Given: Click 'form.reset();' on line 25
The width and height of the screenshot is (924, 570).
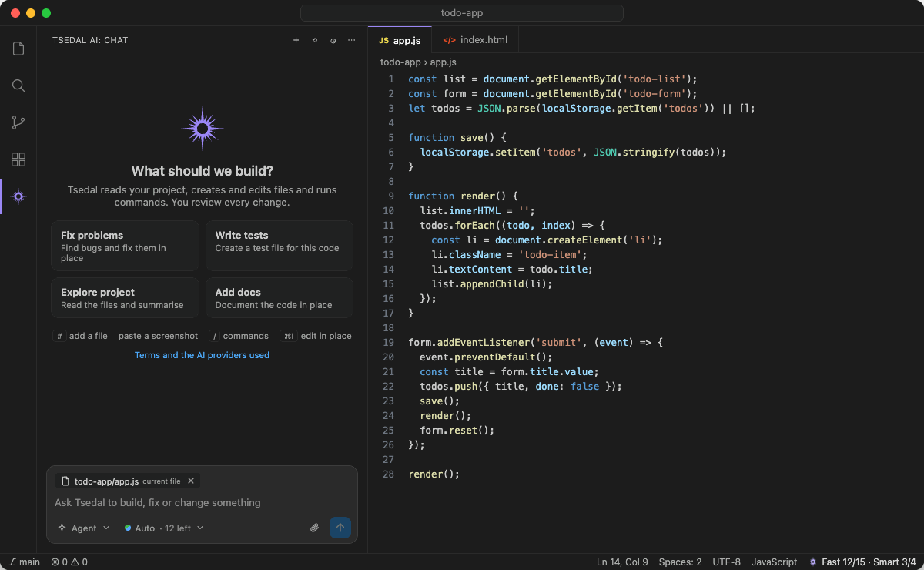Looking at the screenshot, I should pyautogui.click(x=457, y=430).
